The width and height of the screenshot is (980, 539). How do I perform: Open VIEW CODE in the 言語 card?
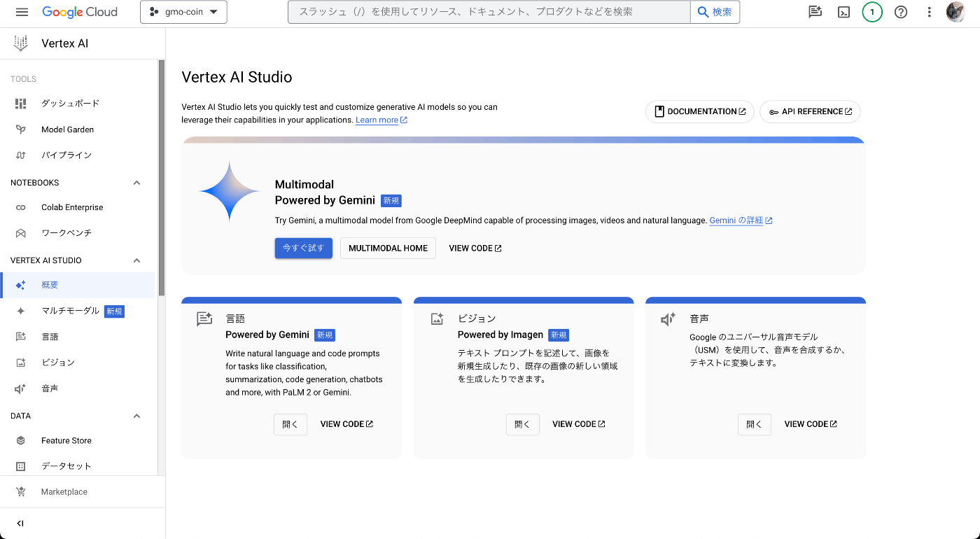click(x=346, y=424)
